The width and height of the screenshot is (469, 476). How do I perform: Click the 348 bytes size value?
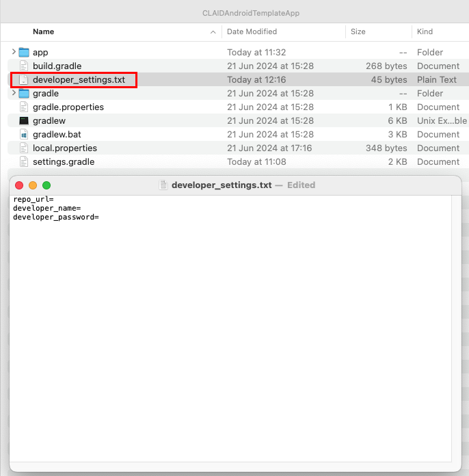point(386,148)
